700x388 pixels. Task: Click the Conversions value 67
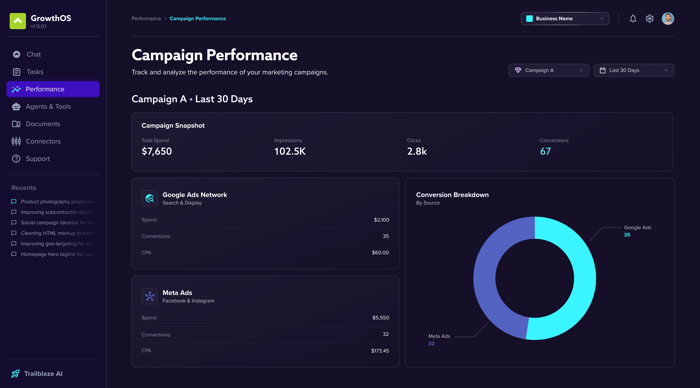[545, 152]
